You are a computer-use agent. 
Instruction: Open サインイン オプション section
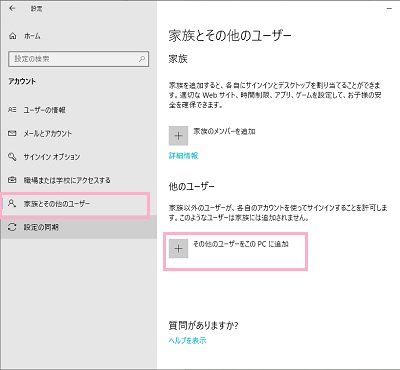click(78, 157)
